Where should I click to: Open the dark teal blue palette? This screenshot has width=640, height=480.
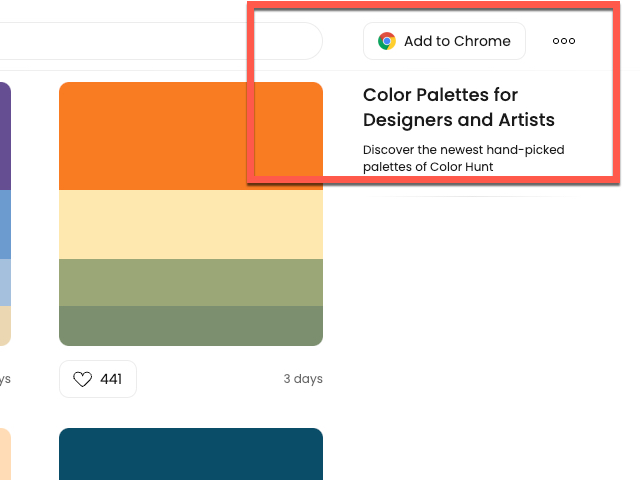tap(191, 454)
